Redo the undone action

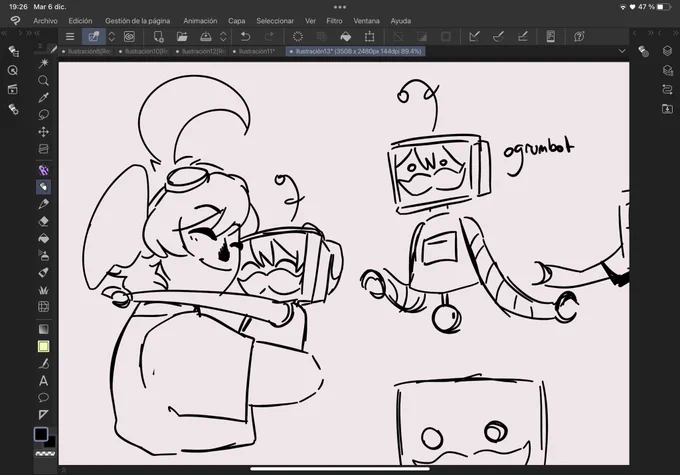(269, 37)
